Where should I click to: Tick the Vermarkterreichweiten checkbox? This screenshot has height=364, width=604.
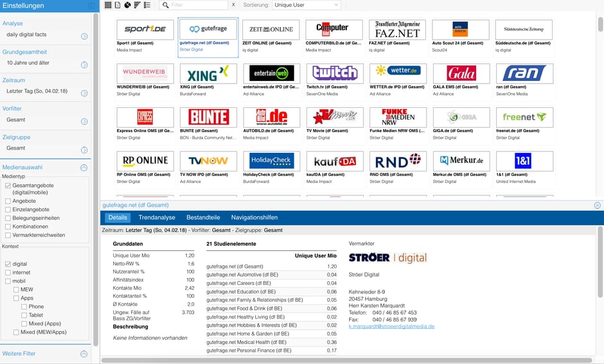pos(8,235)
